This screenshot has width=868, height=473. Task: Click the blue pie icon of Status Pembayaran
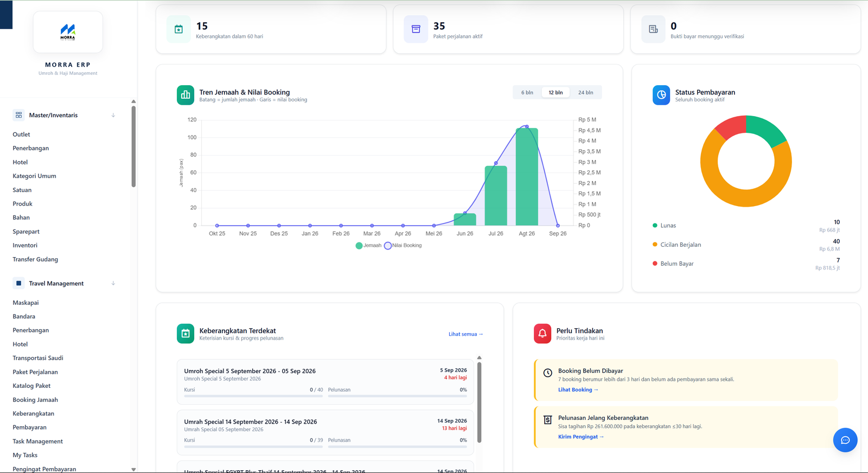coord(661,95)
